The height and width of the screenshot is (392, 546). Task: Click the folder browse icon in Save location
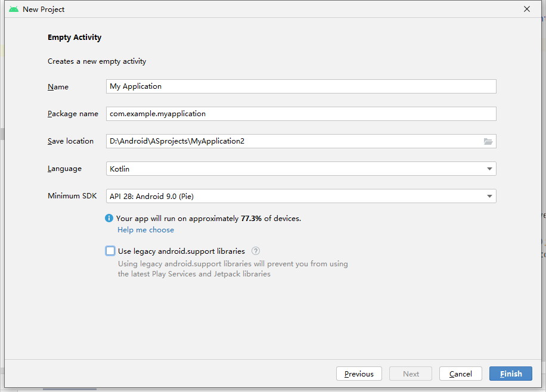point(488,141)
